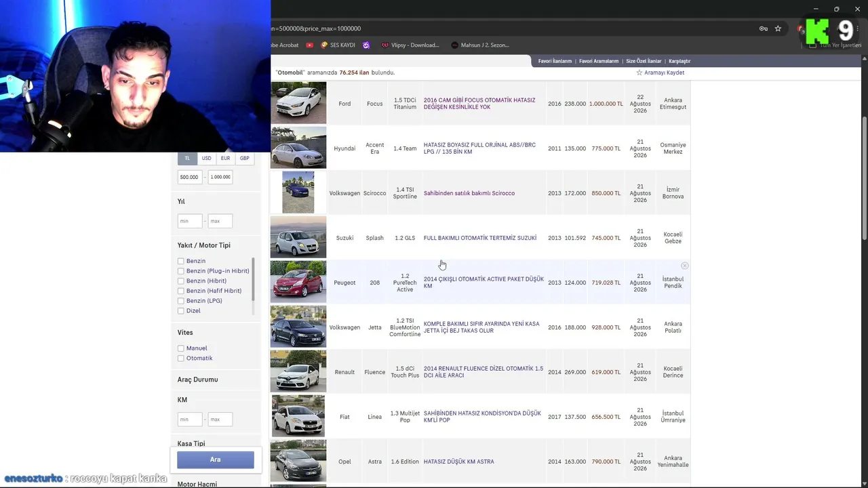Open Favori Aramalarım menu item
Image resolution: width=868 pixels, height=488 pixels.
pos(599,61)
